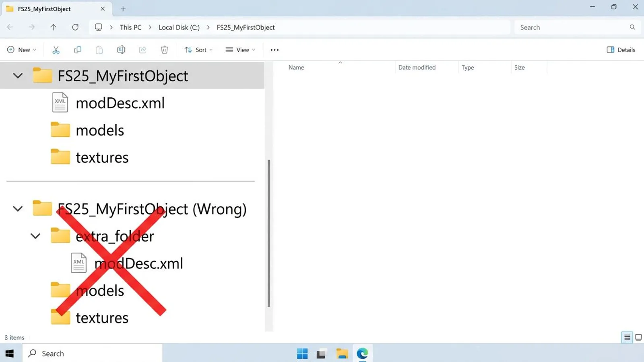Image resolution: width=644 pixels, height=362 pixels.
Task: Open the New dropdown menu
Action: click(22, 50)
